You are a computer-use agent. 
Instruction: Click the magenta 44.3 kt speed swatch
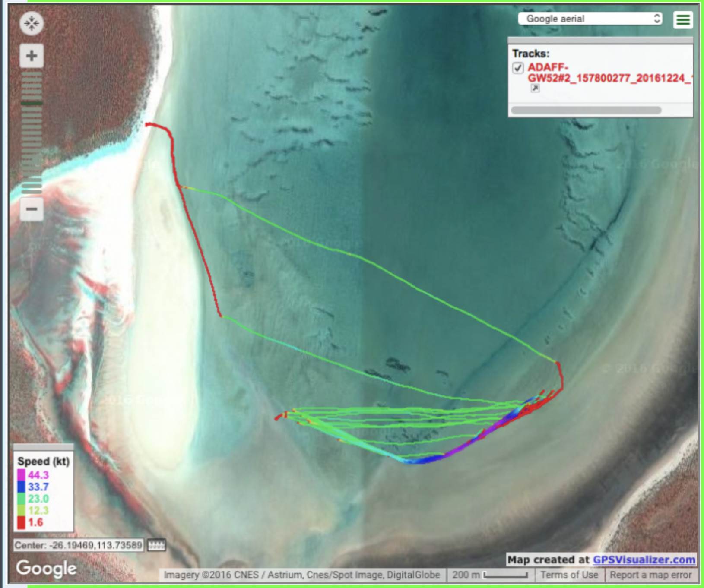(x=21, y=475)
